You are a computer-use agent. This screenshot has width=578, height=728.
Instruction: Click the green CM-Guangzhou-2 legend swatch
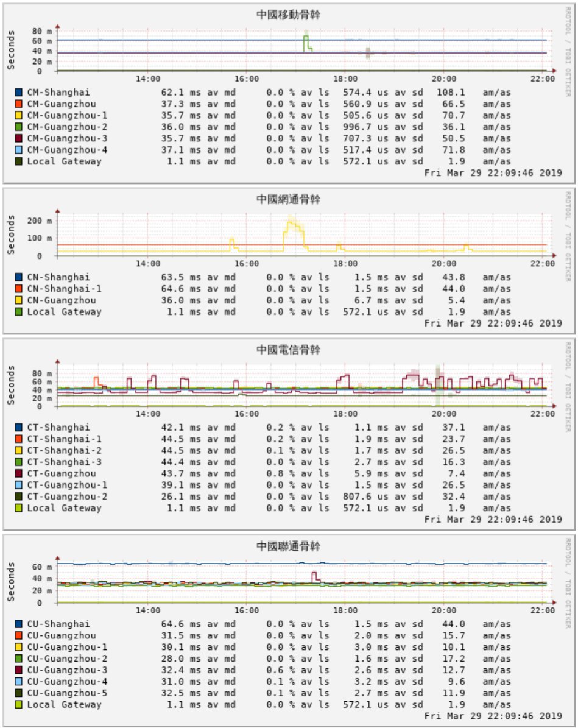18,127
